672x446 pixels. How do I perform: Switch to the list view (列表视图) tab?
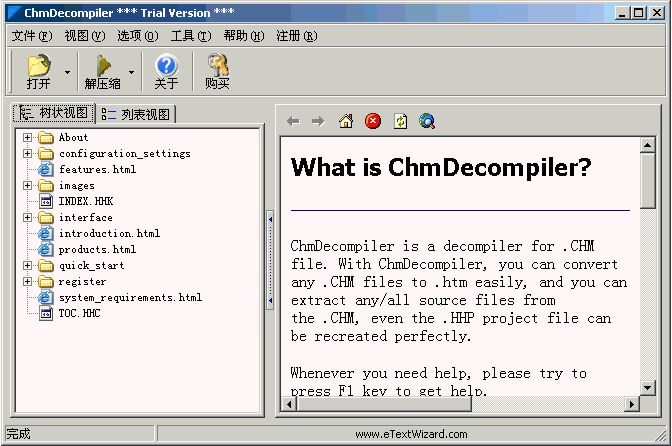click(x=137, y=114)
